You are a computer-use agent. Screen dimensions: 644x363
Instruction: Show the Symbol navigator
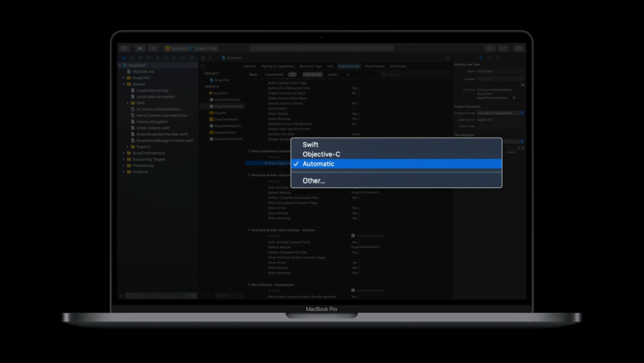[141, 58]
